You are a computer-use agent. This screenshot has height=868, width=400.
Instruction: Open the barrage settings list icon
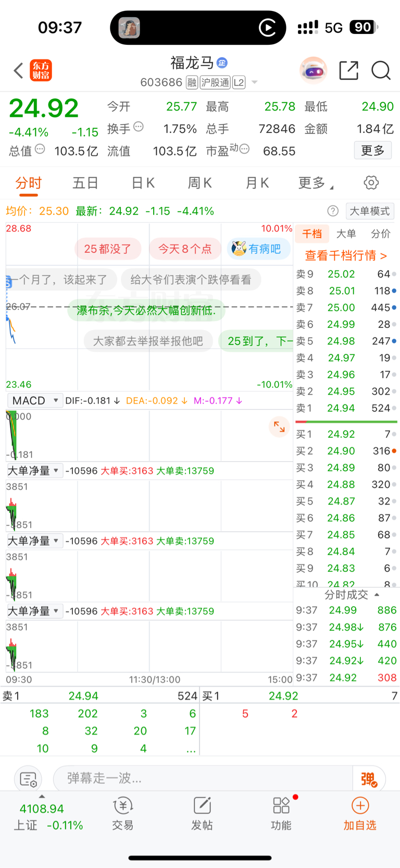point(28,779)
